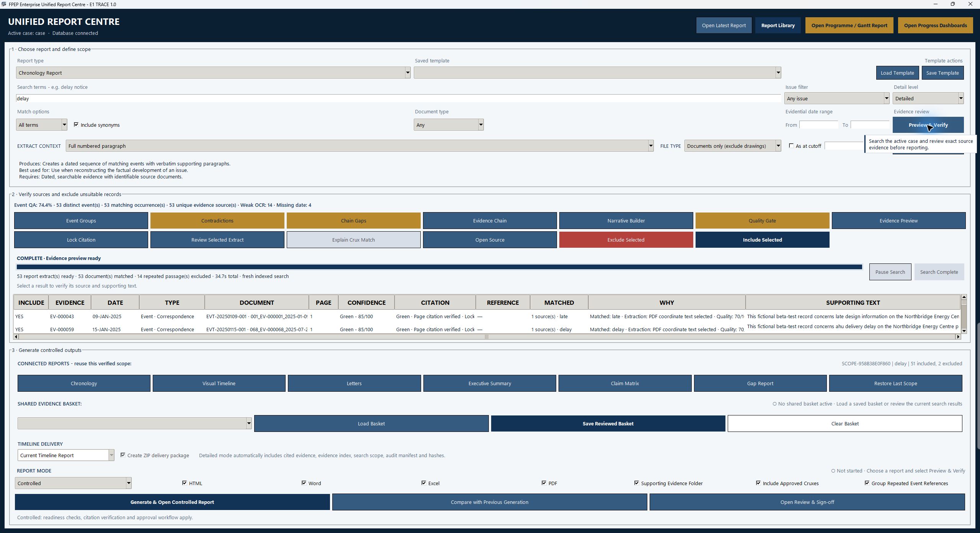Click the Chain Gaps button
This screenshot has height=533, width=980.
pyautogui.click(x=353, y=221)
